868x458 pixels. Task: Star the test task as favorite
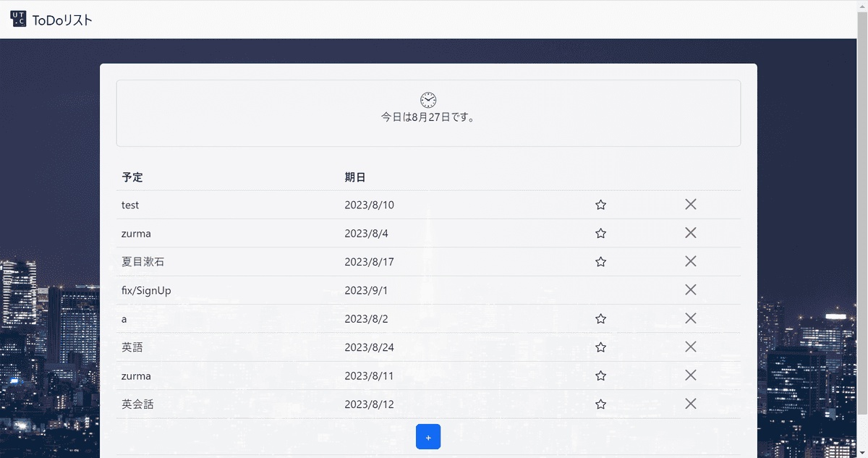click(600, 205)
